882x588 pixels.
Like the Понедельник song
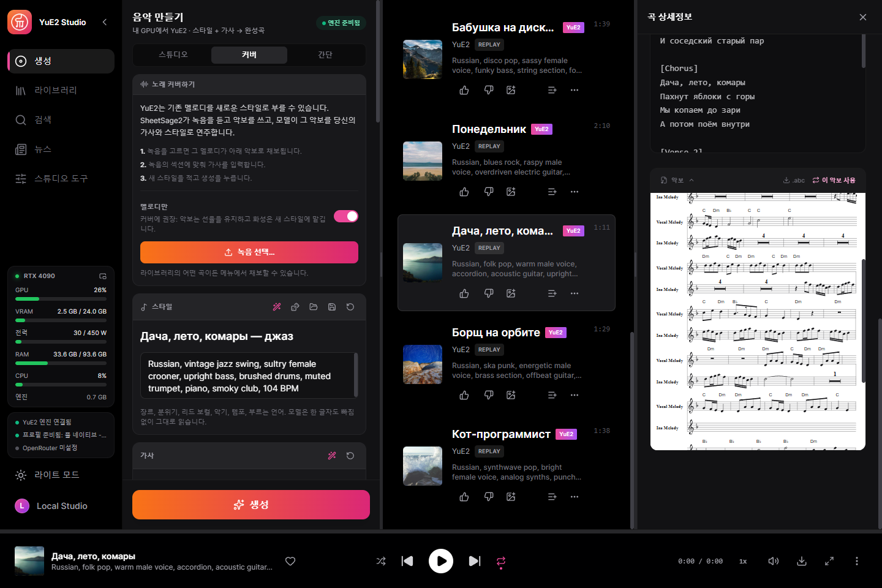464,192
